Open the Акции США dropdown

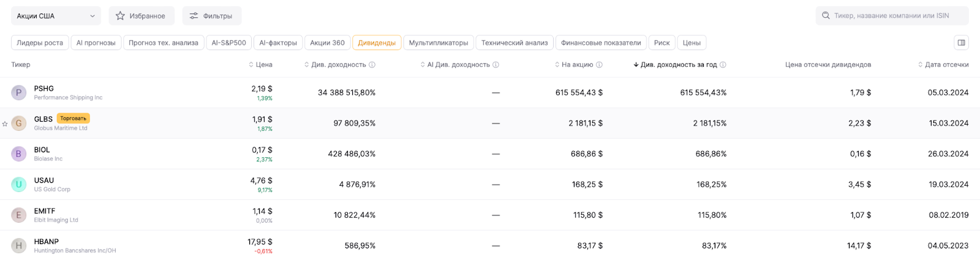(x=56, y=16)
